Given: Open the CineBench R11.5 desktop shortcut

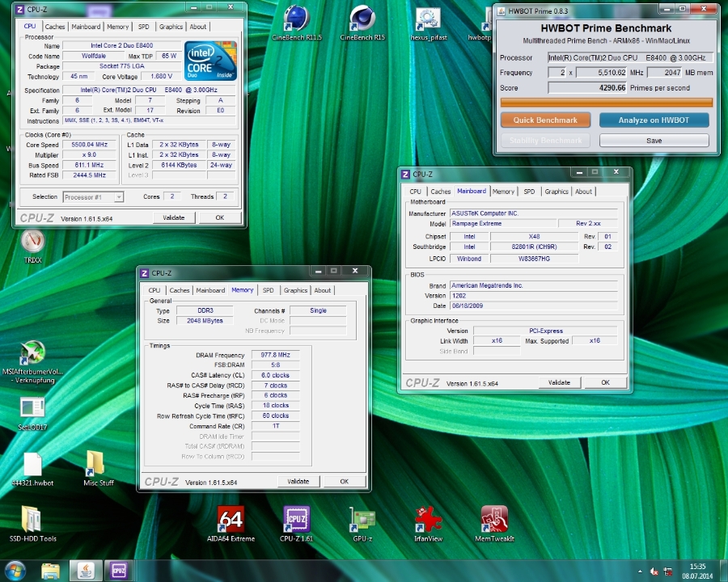Looking at the screenshot, I should [296, 23].
